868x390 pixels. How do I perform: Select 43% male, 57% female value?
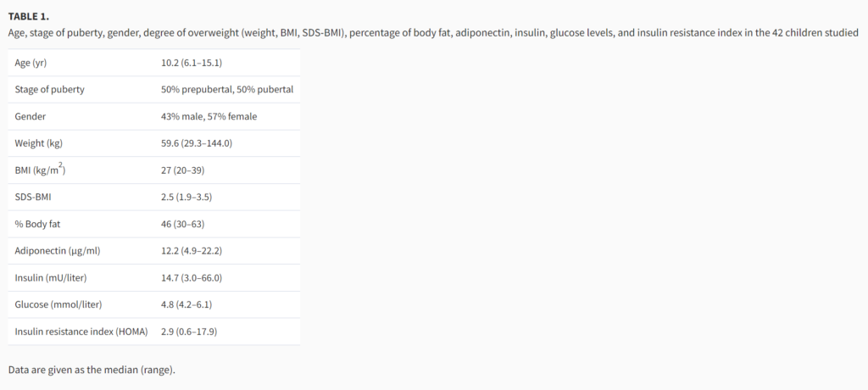[209, 116]
